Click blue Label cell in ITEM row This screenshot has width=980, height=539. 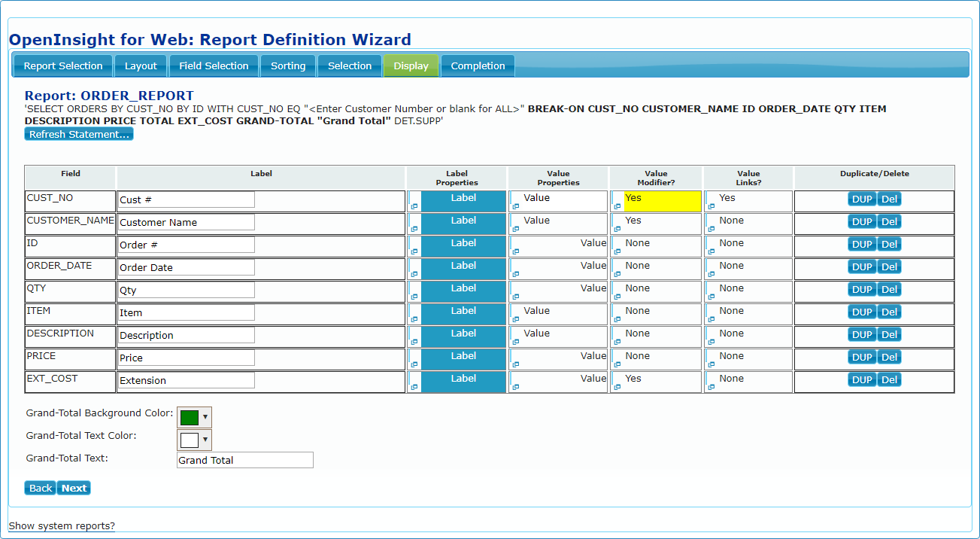pyautogui.click(x=463, y=314)
